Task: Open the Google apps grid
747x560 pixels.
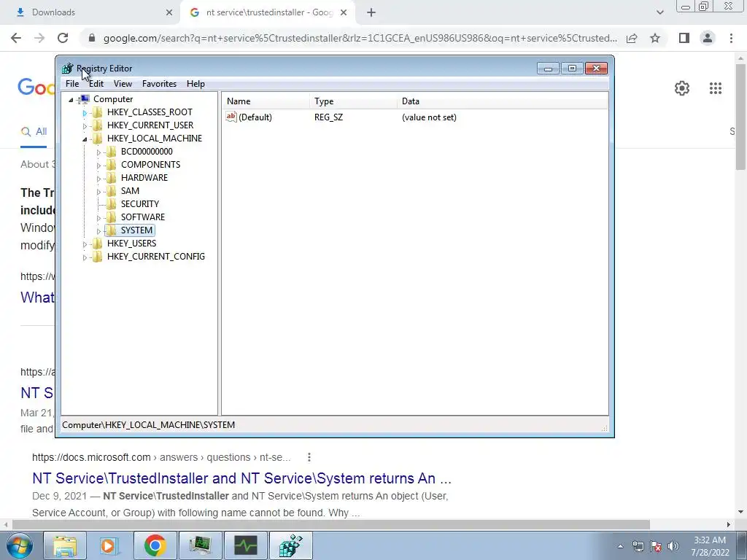Action: pos(716,88)
